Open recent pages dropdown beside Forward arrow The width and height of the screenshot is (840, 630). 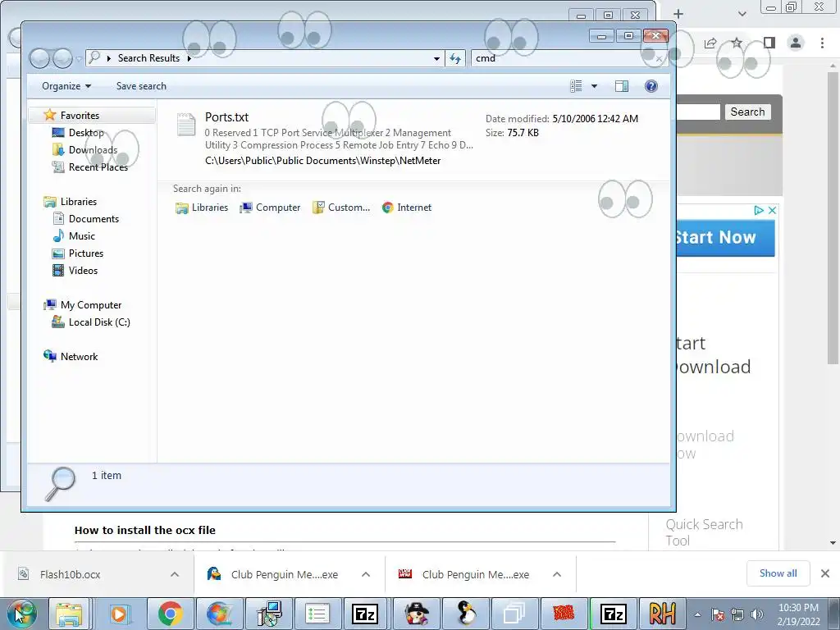79,58
